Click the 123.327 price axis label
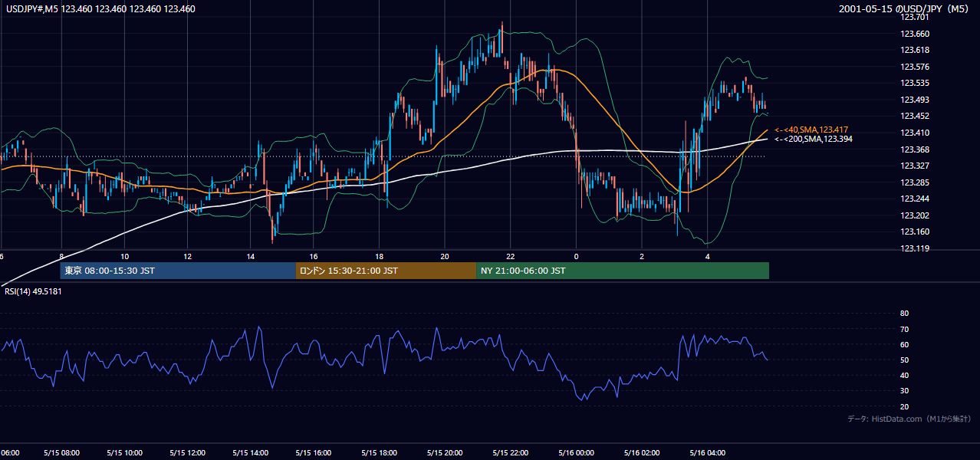The height and width of the screenshot is (460, 980). pos(915,166)
